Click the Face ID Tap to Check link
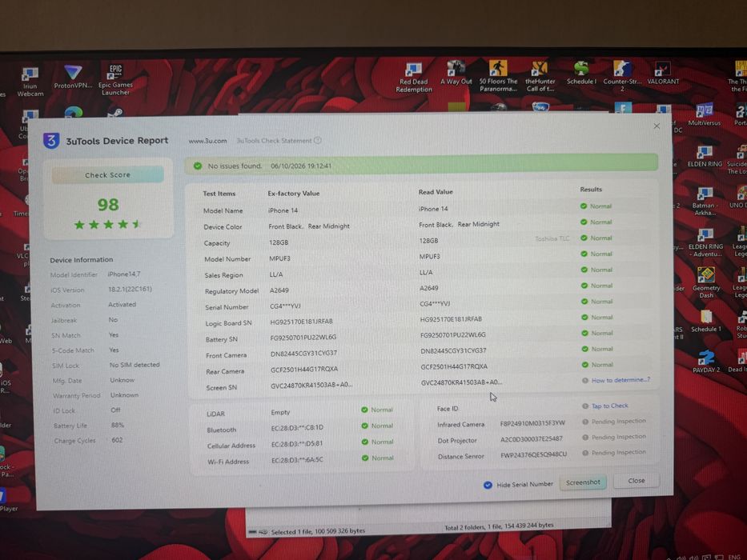This screenshot has height=560, width=747. tap(610, 406)
